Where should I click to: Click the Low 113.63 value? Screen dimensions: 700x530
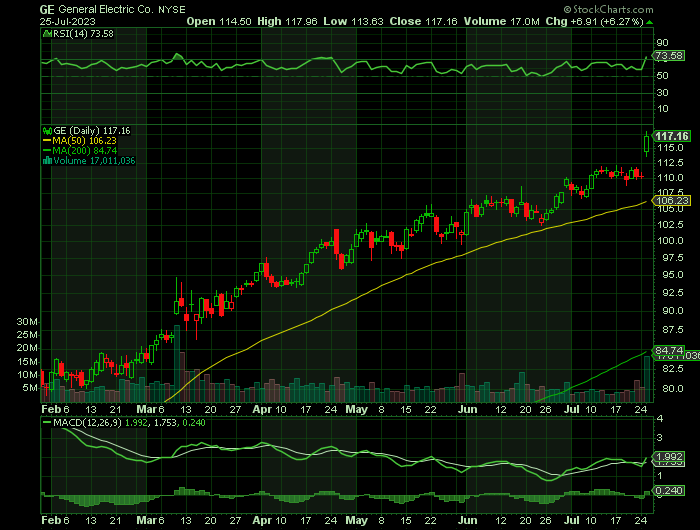coord(354,21)
